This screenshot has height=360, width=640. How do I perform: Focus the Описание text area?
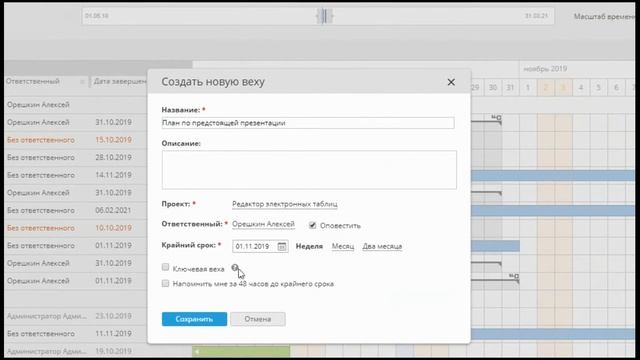[x=309, y=170]
